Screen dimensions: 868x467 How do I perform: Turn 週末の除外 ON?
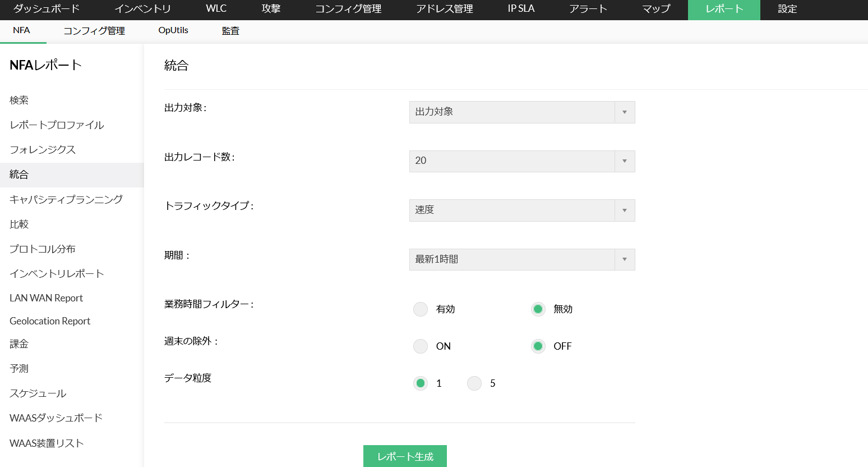421,346
